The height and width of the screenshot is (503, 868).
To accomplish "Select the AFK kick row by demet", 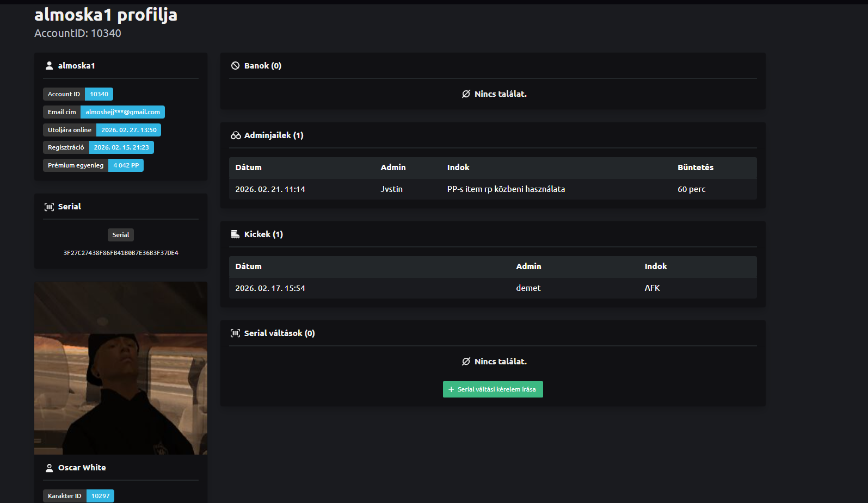I will tap(493, 288).
